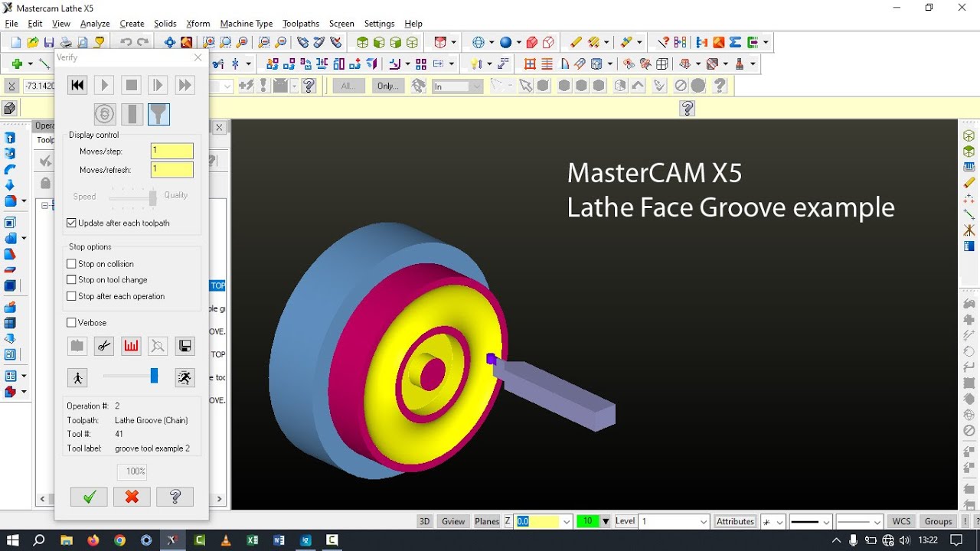Click the Undo arrow icon
Viewport: 980px width, 551px height.
126,43
